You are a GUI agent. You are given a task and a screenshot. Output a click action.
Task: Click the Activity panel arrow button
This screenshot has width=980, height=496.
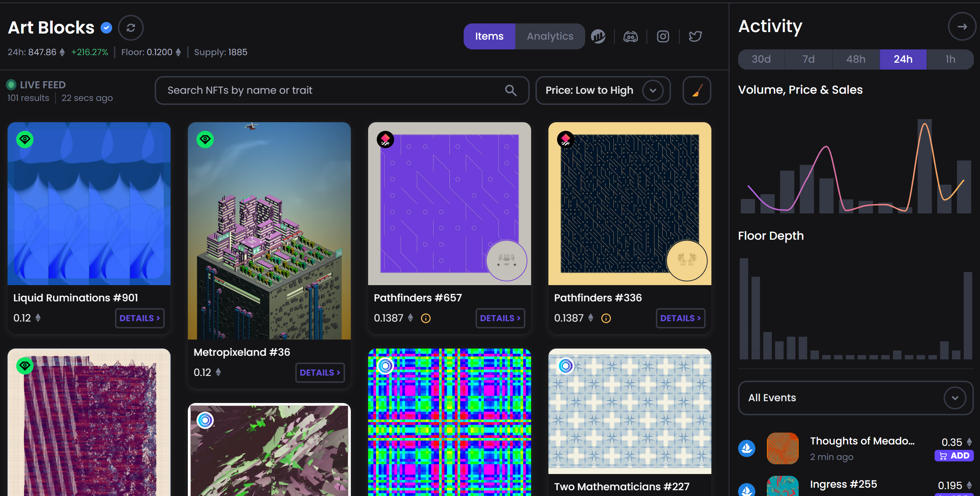961,27
